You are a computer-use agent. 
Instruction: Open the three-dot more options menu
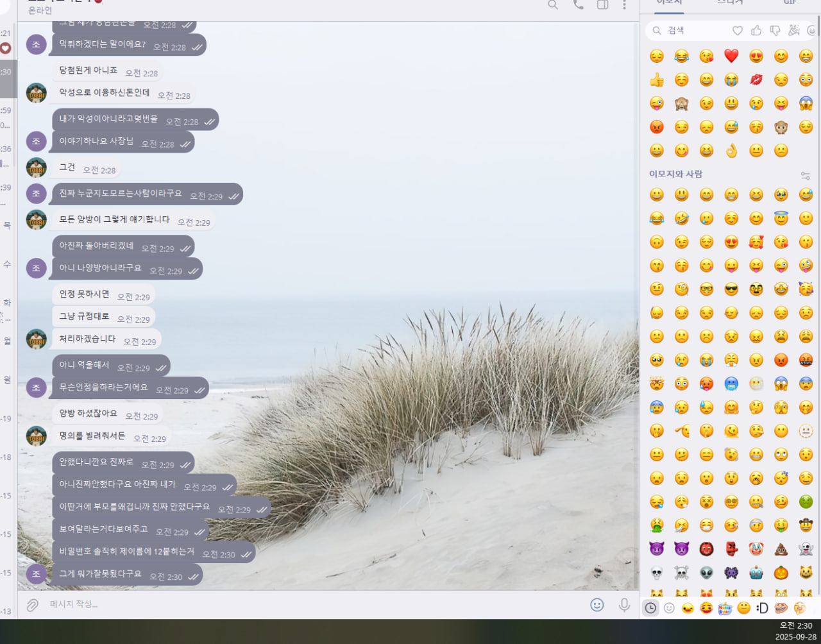coord(624,5)
